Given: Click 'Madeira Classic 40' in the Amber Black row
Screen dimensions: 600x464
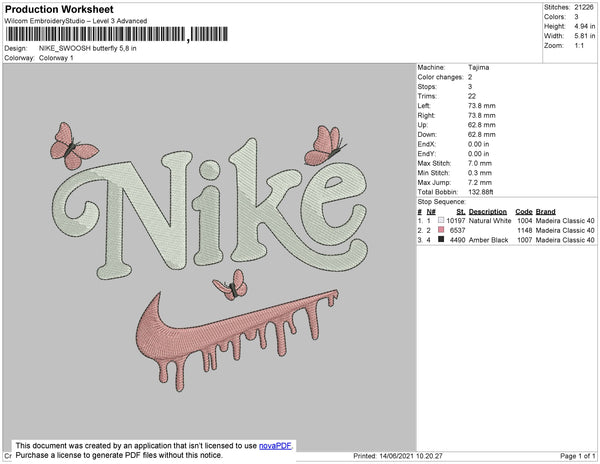Looking at the screenshot, I should [565, 240].
